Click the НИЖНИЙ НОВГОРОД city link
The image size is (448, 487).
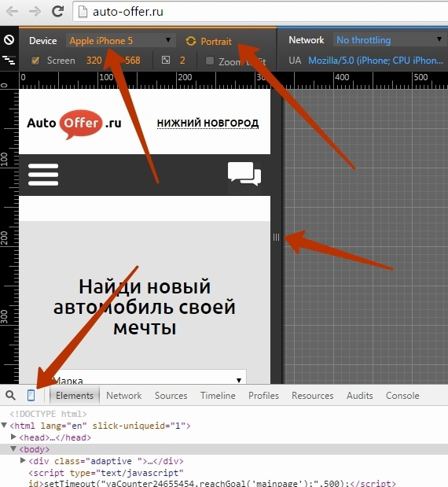pos(207,124)
